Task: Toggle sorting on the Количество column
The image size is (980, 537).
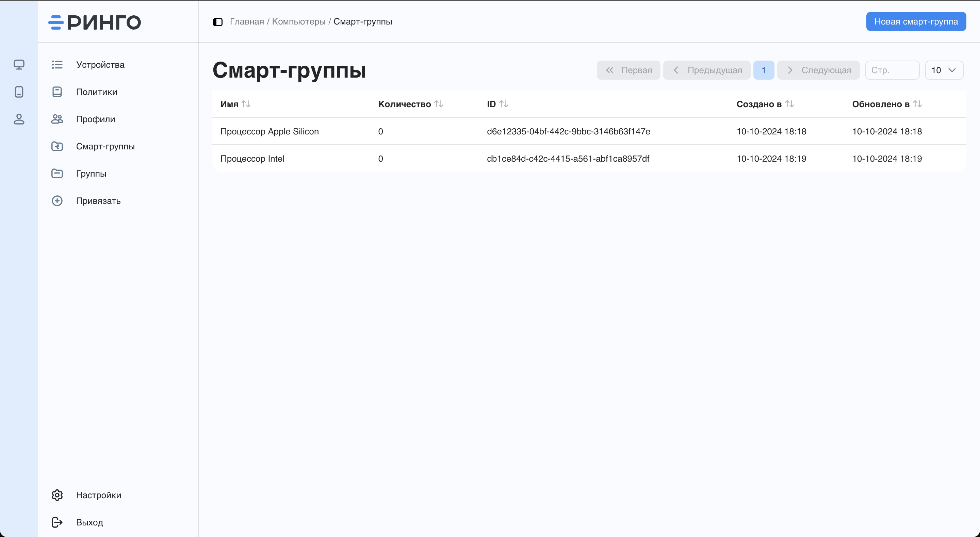Action: click(439, 103)
